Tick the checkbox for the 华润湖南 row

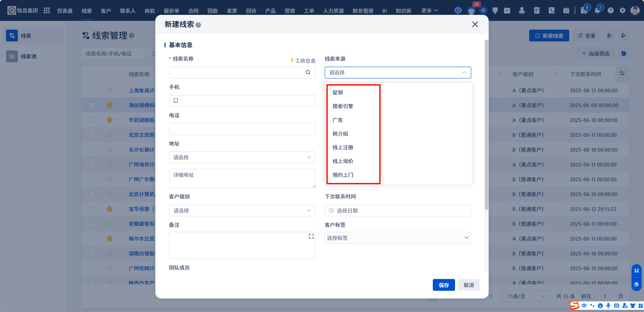[92, 120]
